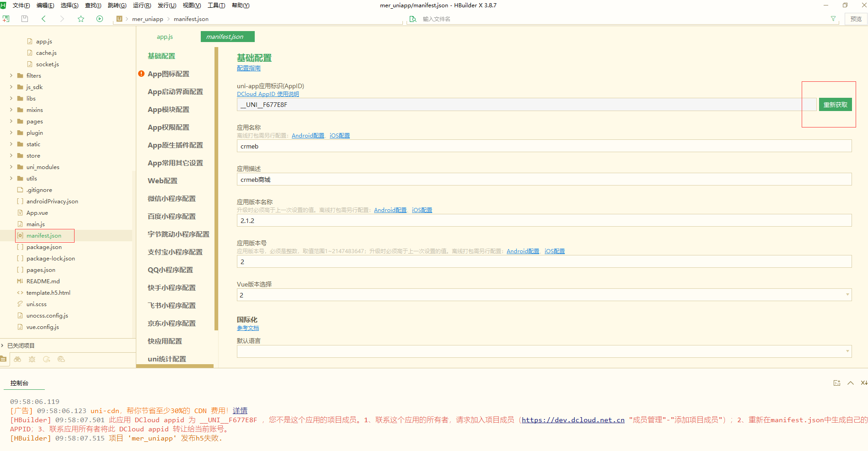Image resolution: width=868 pixels, height=451 pixels.
Task: Select Web配置 in settings sidebar
Action: point(162,180)
